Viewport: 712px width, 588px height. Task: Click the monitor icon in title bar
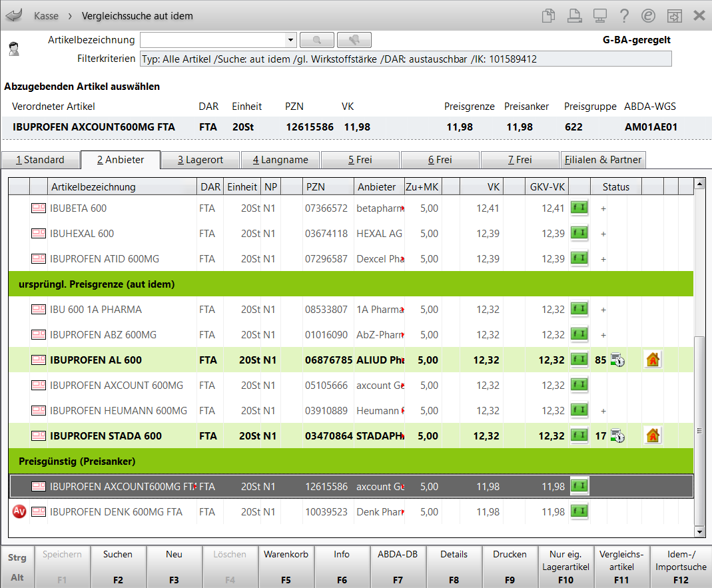tap(600, 15)
